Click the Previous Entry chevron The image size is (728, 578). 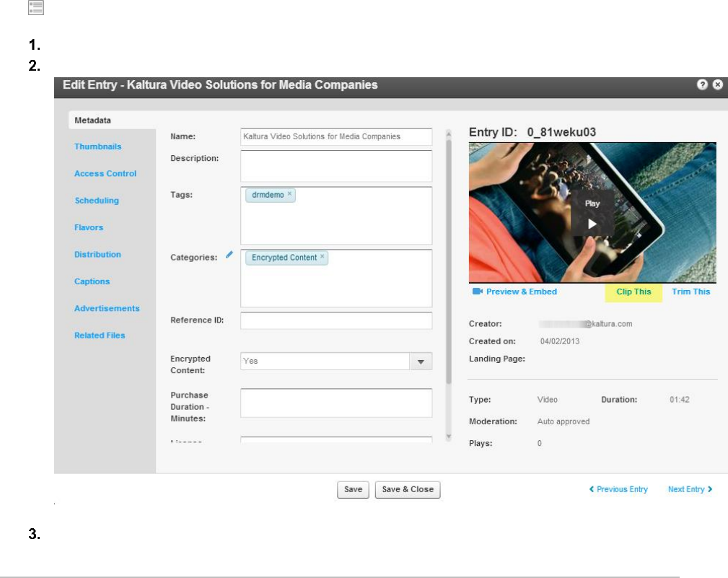pos(592,489)
